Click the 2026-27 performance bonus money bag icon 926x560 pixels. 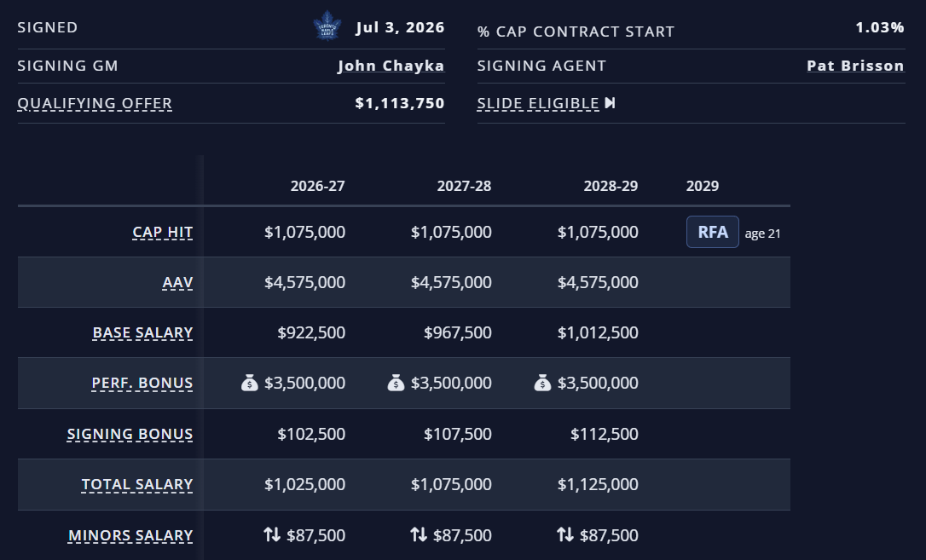coord(249,383)
